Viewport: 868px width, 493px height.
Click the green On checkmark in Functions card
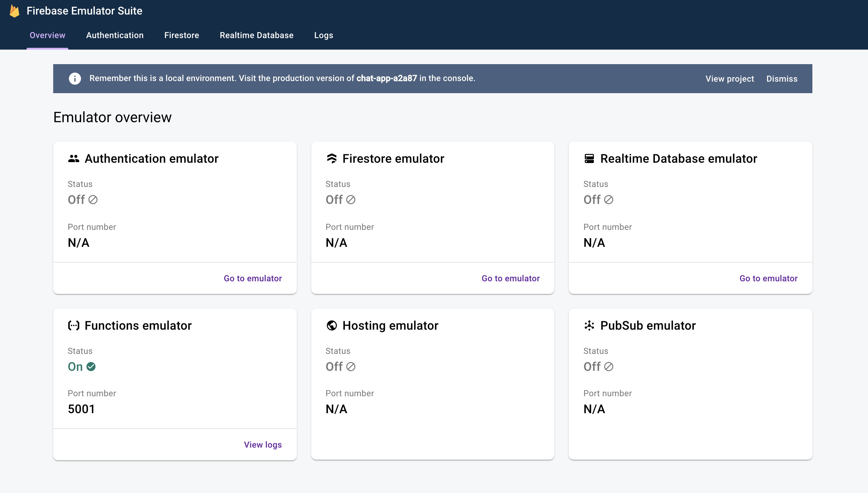point(91,366)
